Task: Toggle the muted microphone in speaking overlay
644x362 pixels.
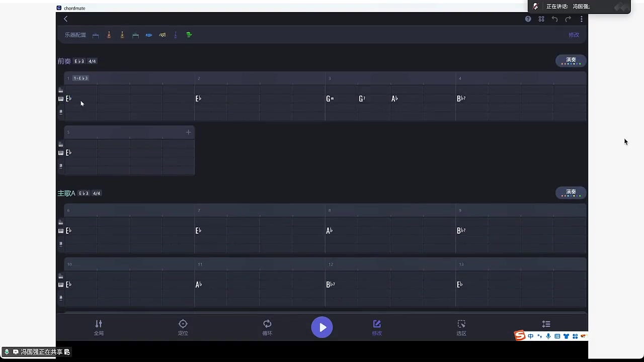Action: [536, 7]
